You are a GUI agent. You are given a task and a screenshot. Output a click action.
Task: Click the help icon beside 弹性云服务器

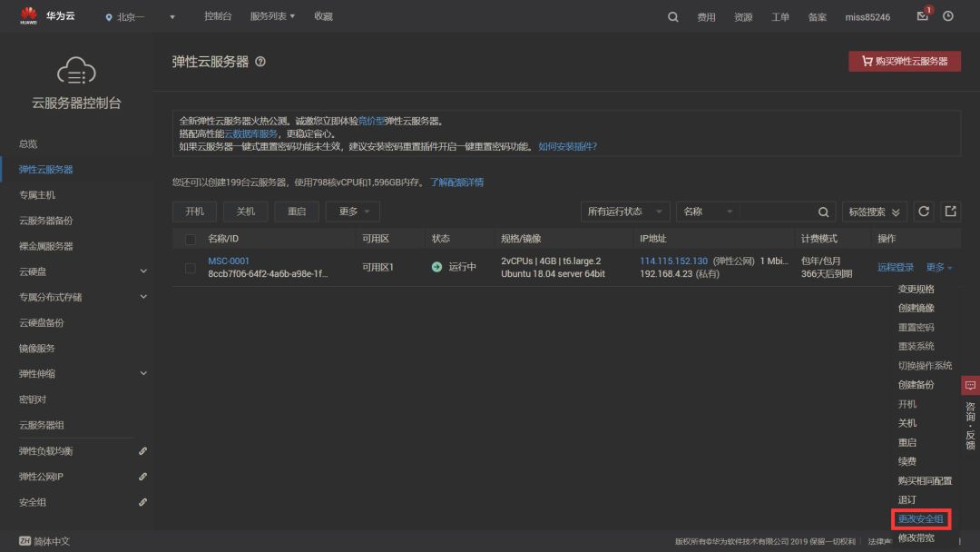260,62
